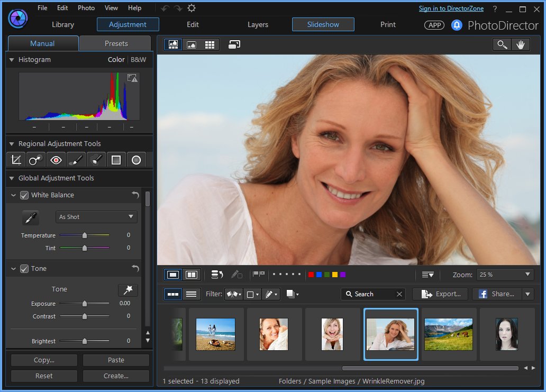Click the Export... button
Image resolution: width=546 pixels, height=392 pixels.
tap(441, 294)
